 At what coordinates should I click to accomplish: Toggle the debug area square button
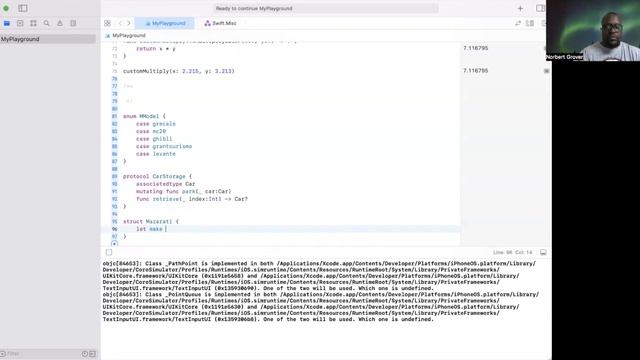[109, 252]
